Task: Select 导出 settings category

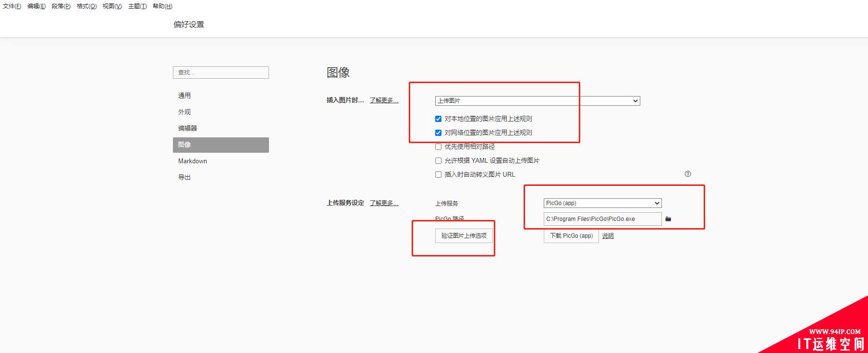Action: click(221, 177)
